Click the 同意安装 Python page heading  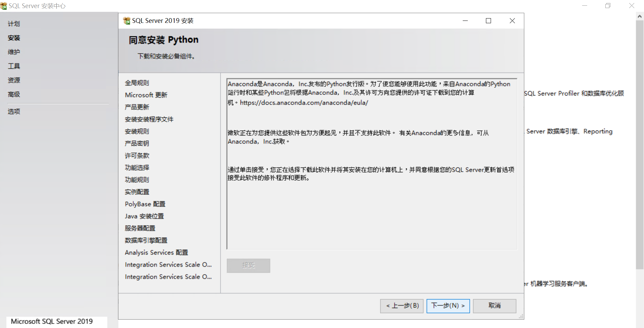click(x=163, y=40)
